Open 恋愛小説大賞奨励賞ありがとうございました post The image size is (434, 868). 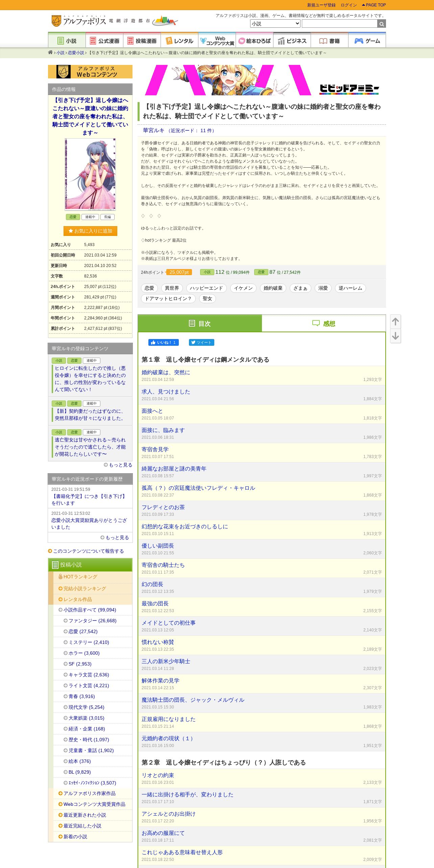[89, 524]
